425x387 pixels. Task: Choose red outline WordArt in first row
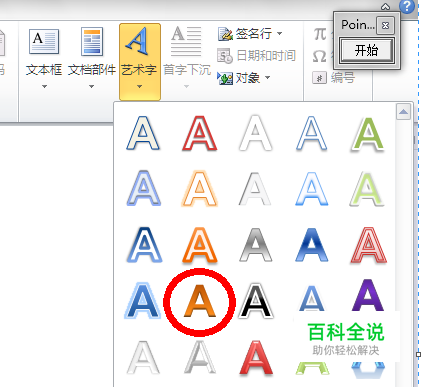(199, 133)
